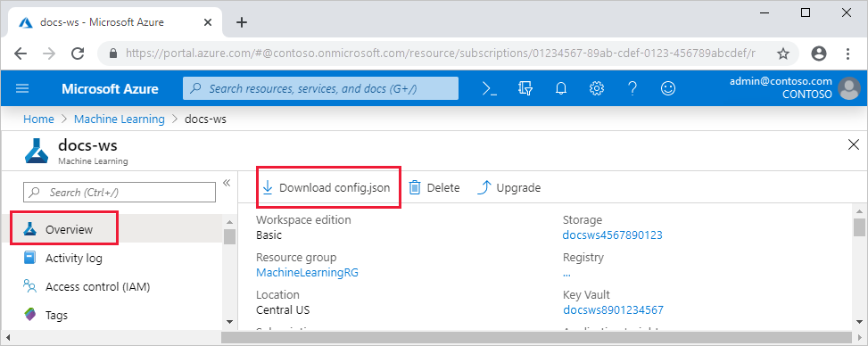Open the MachineLearningRG resource group link
This screenshot has width=868, height=346.
[307, 272]
